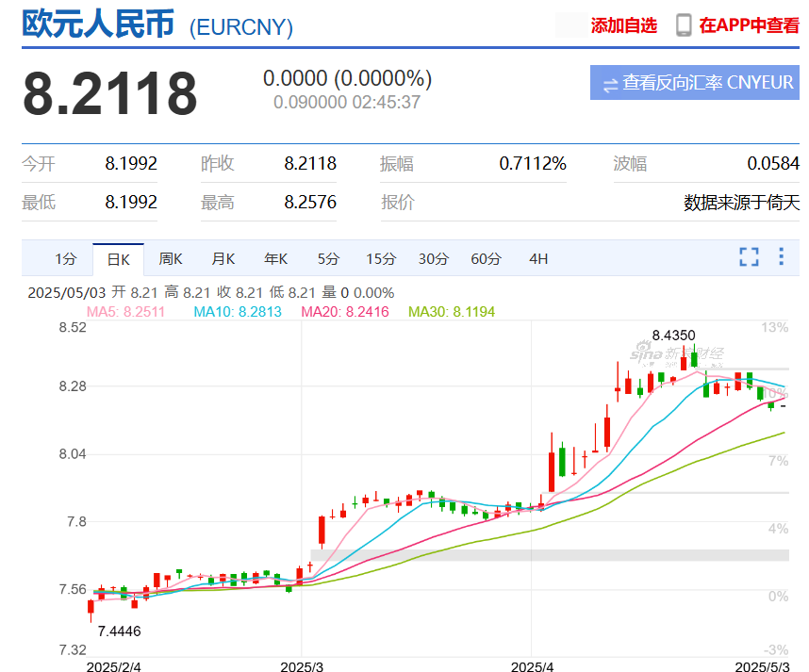Screen dimensions: 809x672
Task: Click the 2025/05/03 candle info line
Action: [x=210, y=292]
